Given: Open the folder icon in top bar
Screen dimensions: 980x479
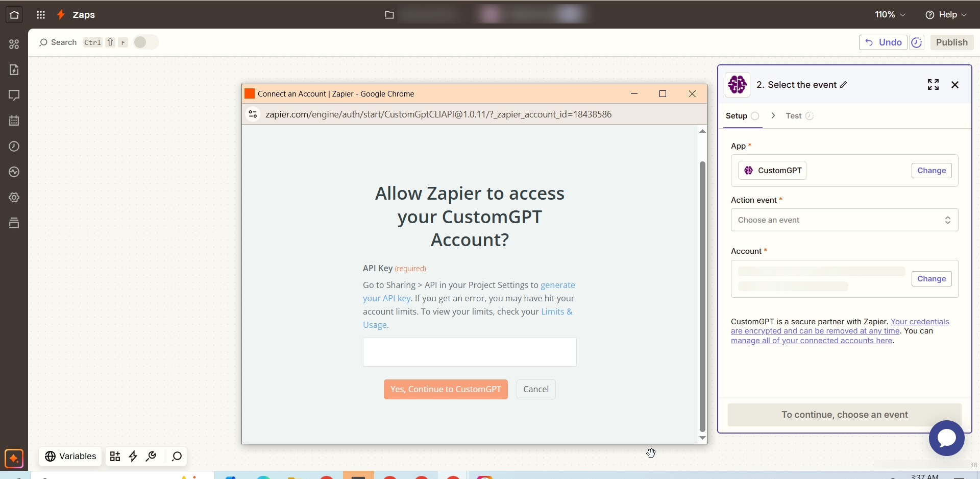Looking at the screenshot, I should point(389,15).
